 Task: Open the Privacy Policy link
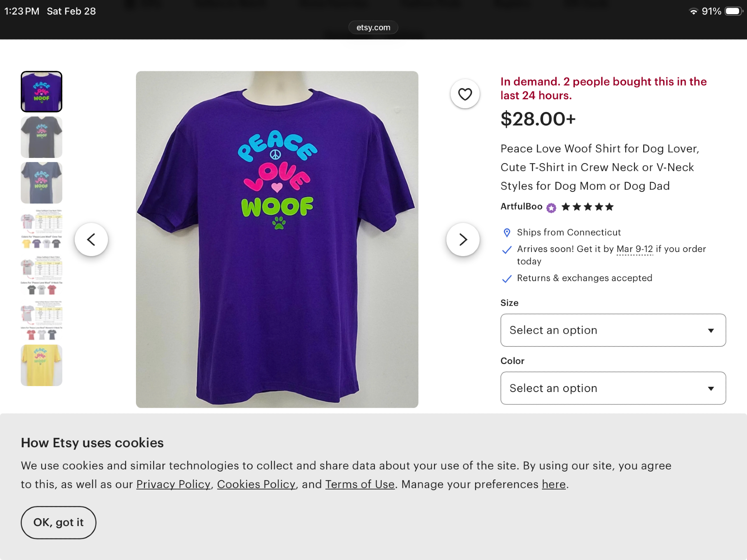[173, 484]
